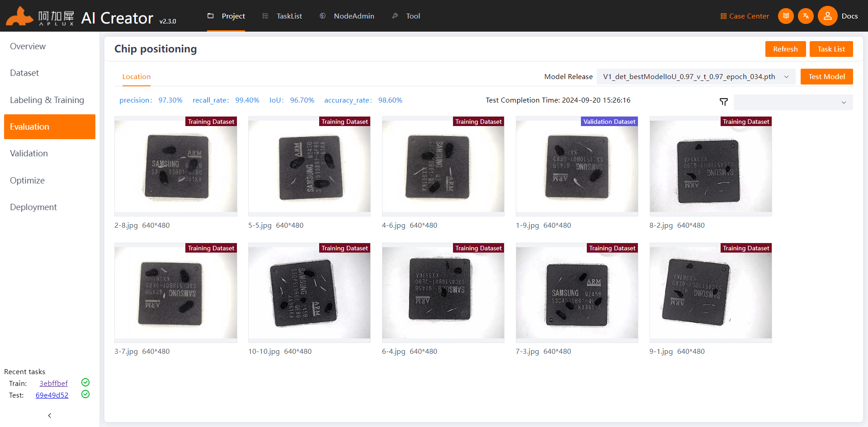This screenshot has height=427, width=868.
Task: Go to Dataset in the sidebar
Action: point(50,73)
